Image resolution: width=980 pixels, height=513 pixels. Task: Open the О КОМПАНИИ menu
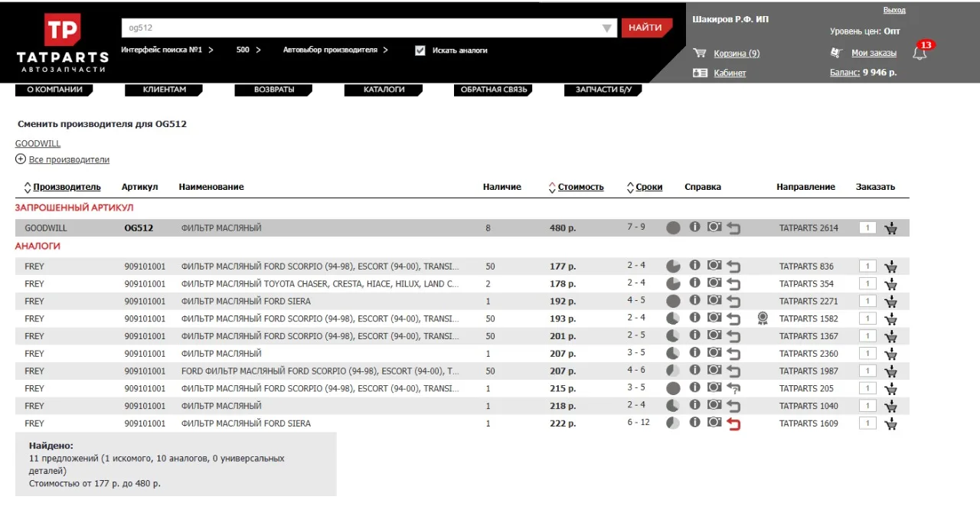[x=54, y=90]
